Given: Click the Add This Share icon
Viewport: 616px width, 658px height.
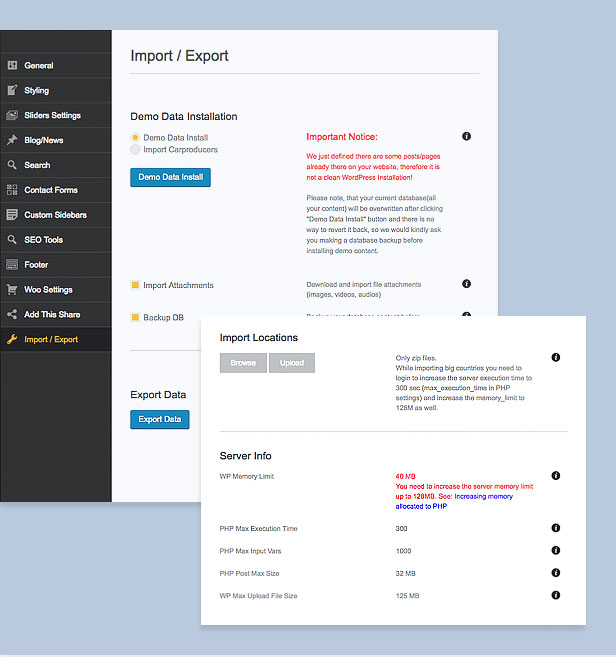Looking at the screenshot, I should pyautogui.click(x=12, y=315).
